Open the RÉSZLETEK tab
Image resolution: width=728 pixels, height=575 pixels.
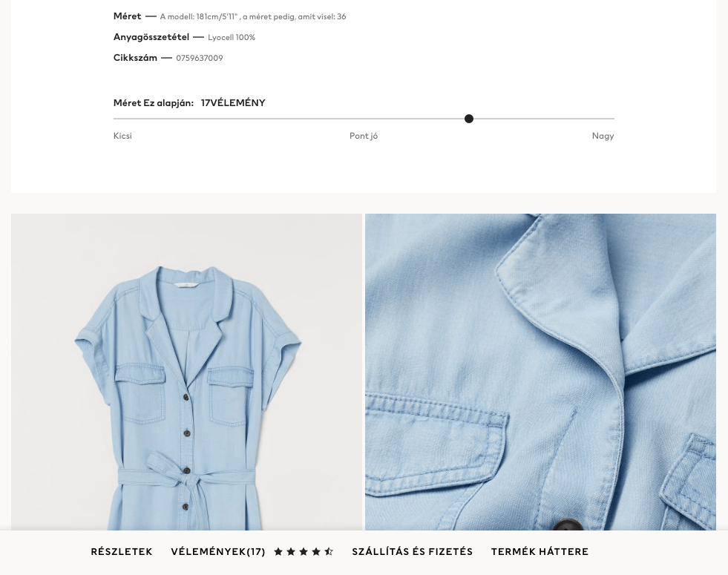pyautogui.click(x=122, y=551)
